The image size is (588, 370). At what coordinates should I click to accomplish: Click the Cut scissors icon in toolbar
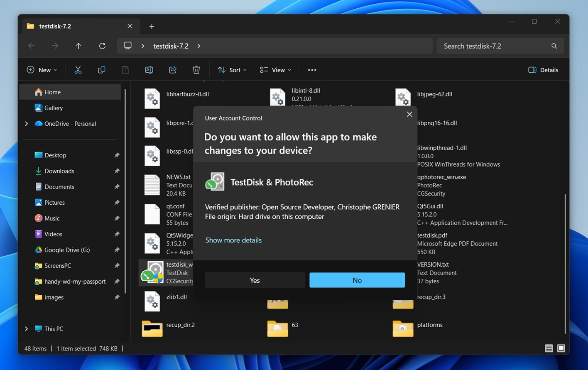pos(78,70)
